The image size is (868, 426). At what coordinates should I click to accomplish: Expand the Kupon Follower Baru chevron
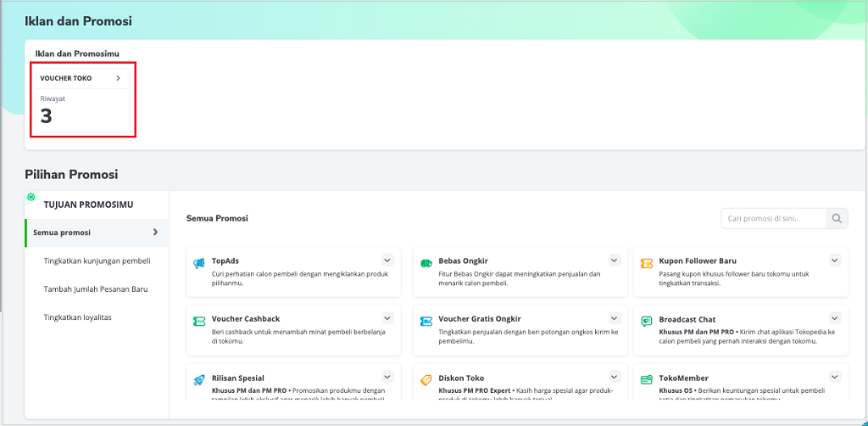click(835, 260)
